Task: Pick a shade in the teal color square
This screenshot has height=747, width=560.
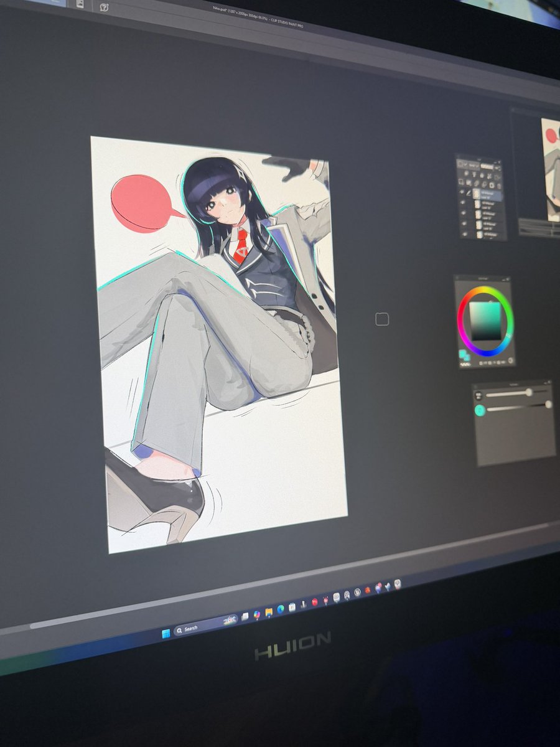Action: 485,321
